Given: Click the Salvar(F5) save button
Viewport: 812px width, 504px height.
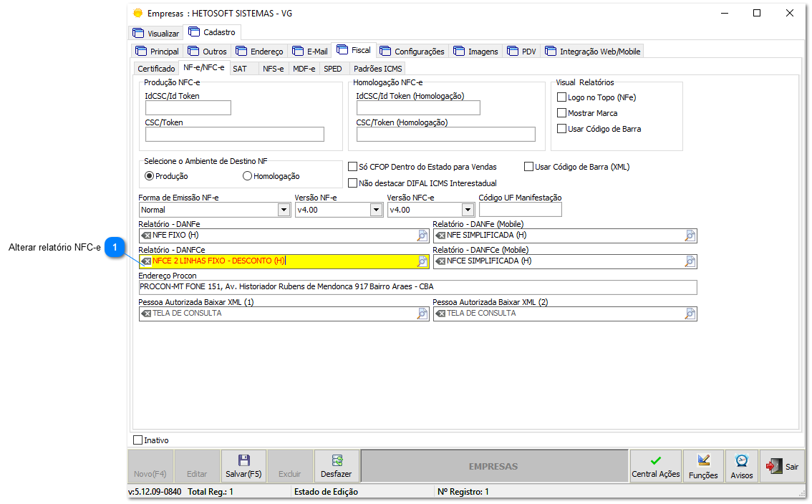Looking at the screenshot, I should (243, 466).
